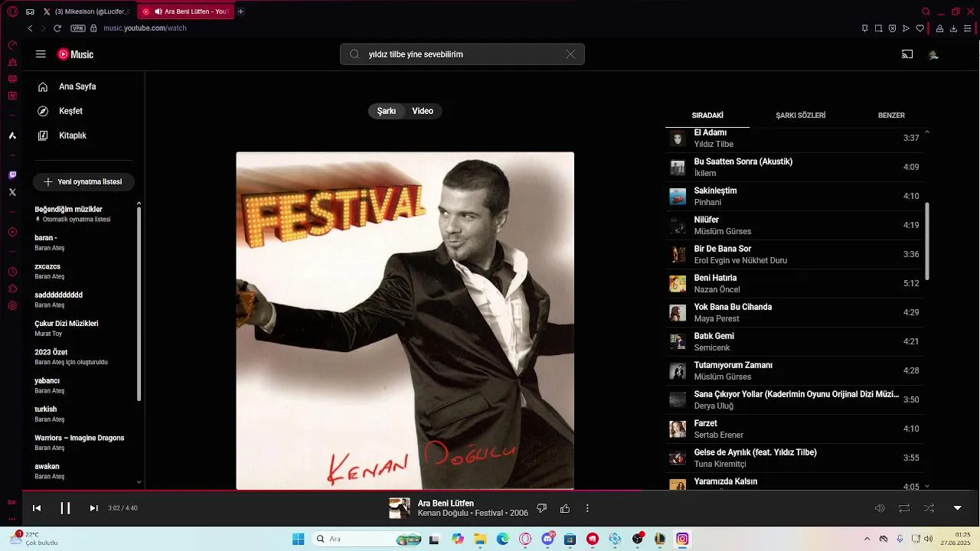Open the browser VPN badge
980x551 pixels.
point(77,28)
